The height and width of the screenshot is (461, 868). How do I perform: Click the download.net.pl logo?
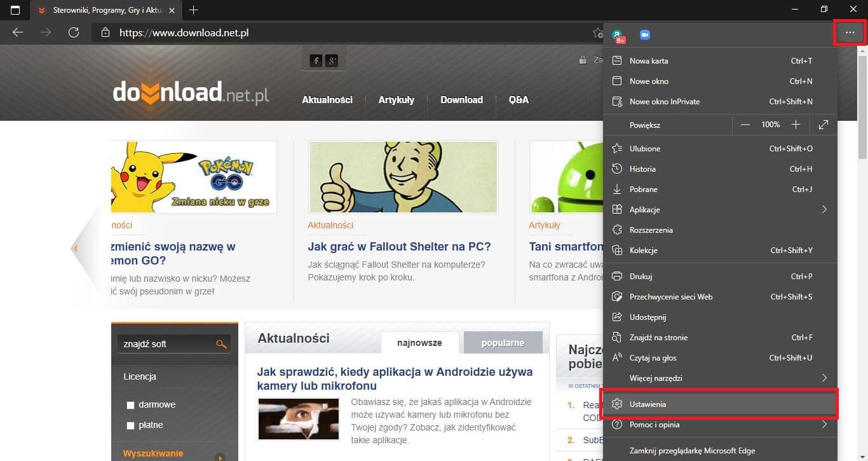[191, 93]
